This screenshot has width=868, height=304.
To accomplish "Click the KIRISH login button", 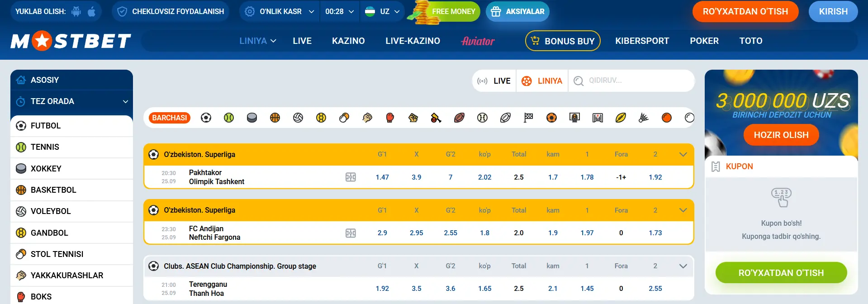I will click(x=833, y=11).
